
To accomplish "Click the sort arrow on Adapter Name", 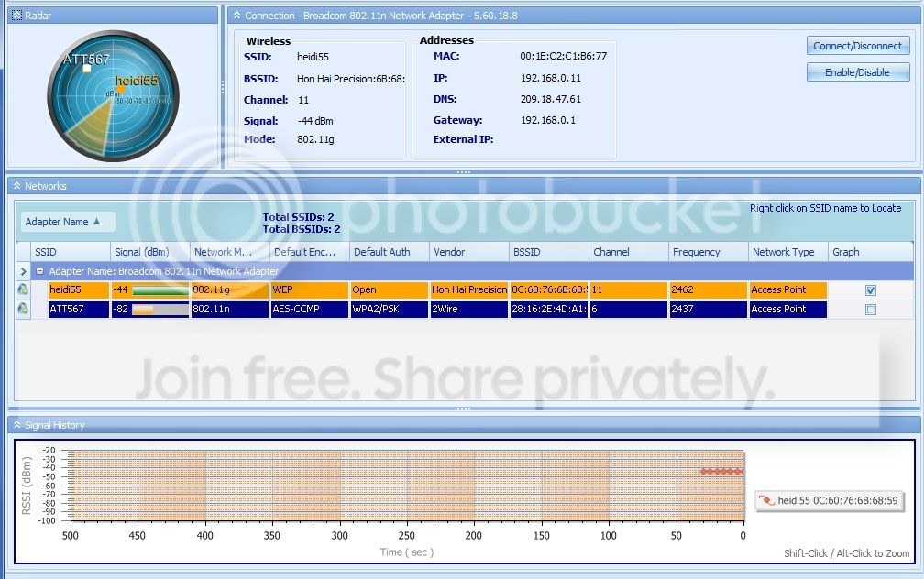I will pyautogui.click(x=96, y=222).
